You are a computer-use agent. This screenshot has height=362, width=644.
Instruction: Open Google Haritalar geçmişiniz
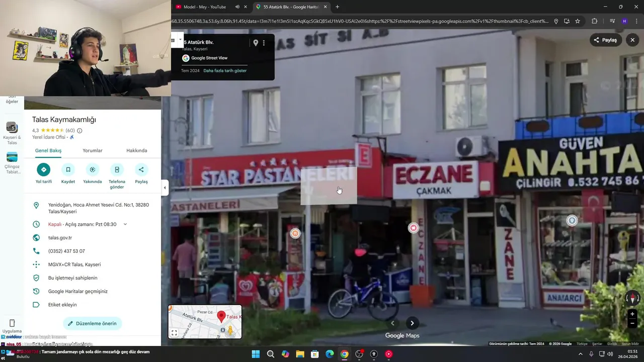(78, 292)
